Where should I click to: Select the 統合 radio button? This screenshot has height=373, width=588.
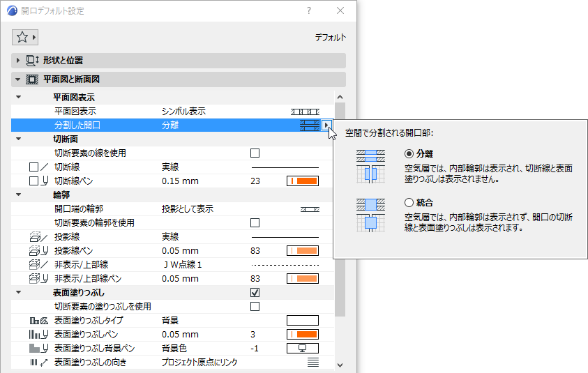tap(409, 203)
